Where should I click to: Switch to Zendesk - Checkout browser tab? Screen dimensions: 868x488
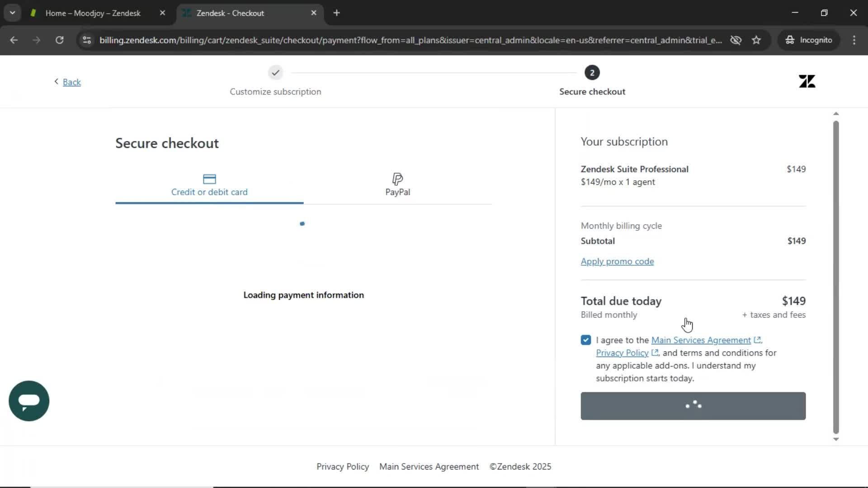tap(250, 13)
